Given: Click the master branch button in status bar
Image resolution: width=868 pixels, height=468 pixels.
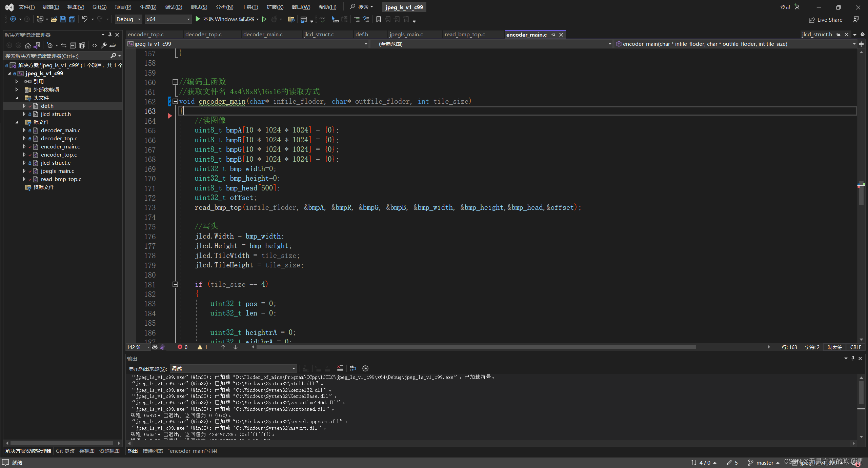Looking at the screenshot, I should pos(764,463).
